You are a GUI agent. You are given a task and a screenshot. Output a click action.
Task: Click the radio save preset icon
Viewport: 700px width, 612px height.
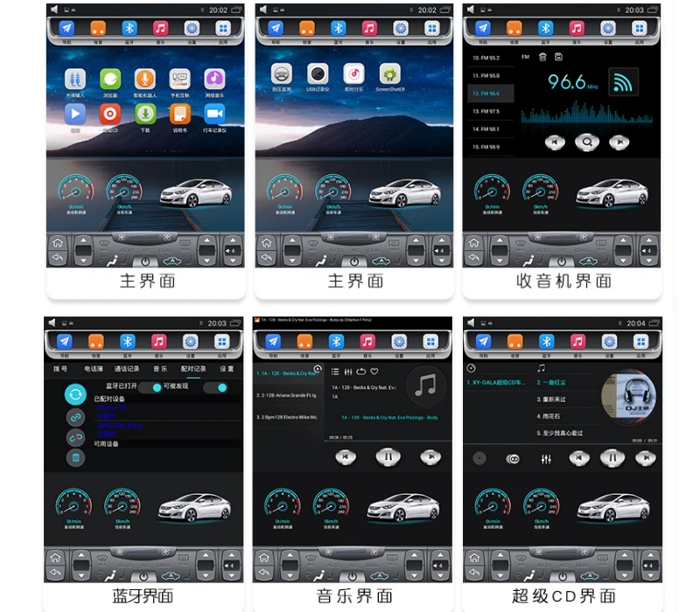click(558, 57)
